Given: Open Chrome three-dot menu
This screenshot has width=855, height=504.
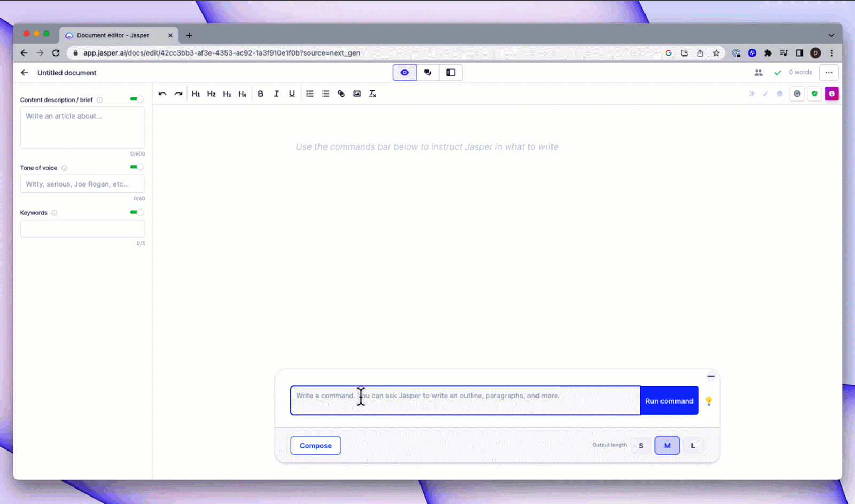Looking at the screenshot, I should [x=831, y=53].
